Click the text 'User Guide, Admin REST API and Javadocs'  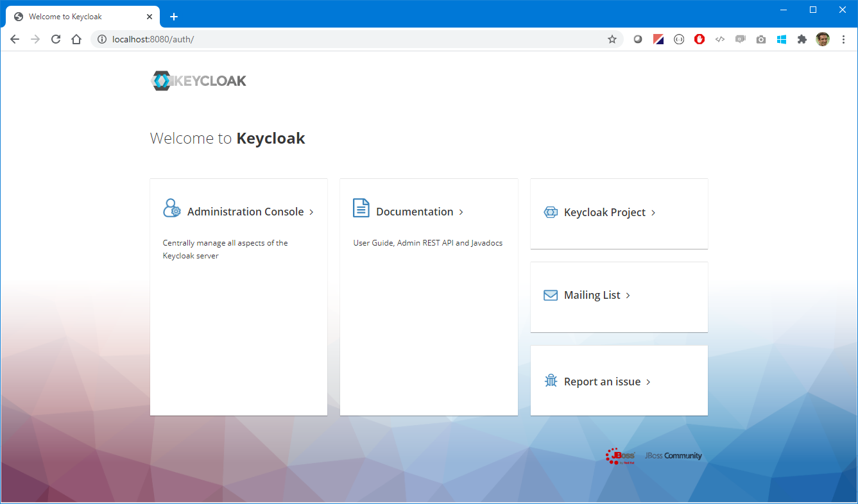[x=428, y=243]
